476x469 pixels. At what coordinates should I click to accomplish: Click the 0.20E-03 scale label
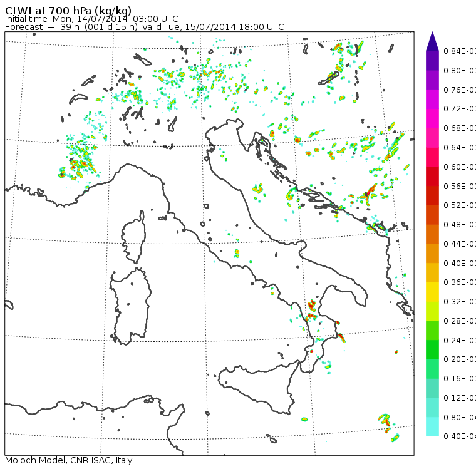click(x=460, y=359)
